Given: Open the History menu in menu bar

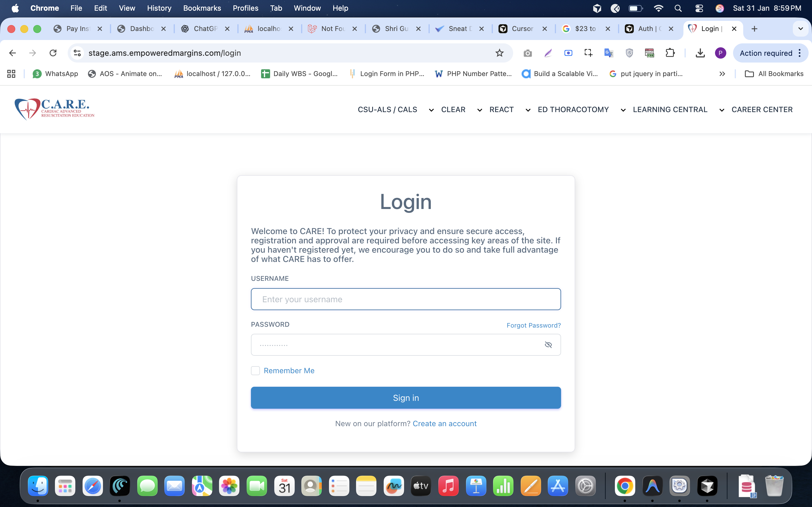Looking at the screenshot, I should [159, 8].
